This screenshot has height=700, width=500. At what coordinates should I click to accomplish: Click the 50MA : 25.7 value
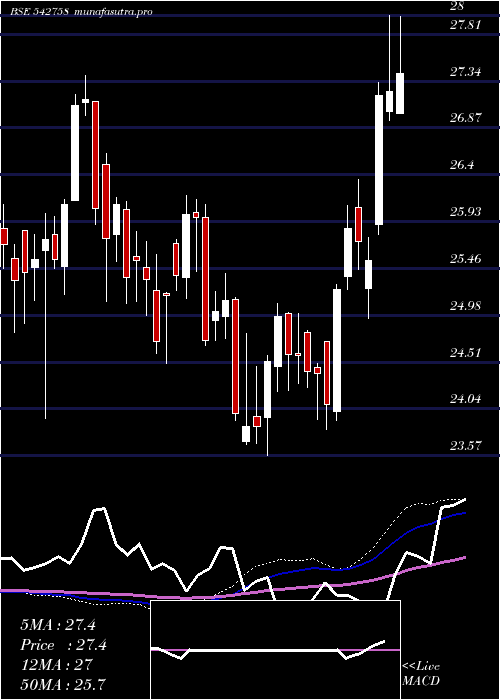[63, 684]
